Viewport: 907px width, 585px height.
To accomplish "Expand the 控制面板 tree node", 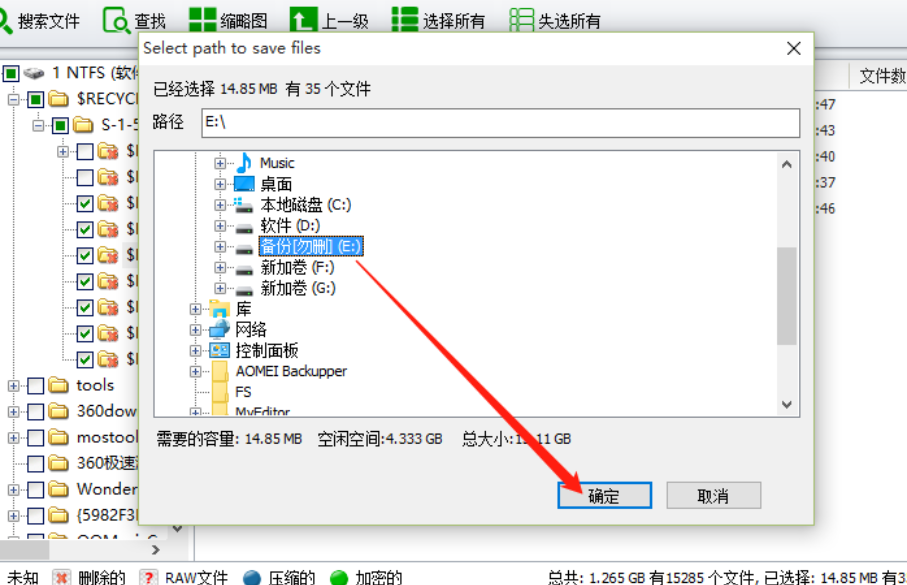I will (x=196, y=351).
